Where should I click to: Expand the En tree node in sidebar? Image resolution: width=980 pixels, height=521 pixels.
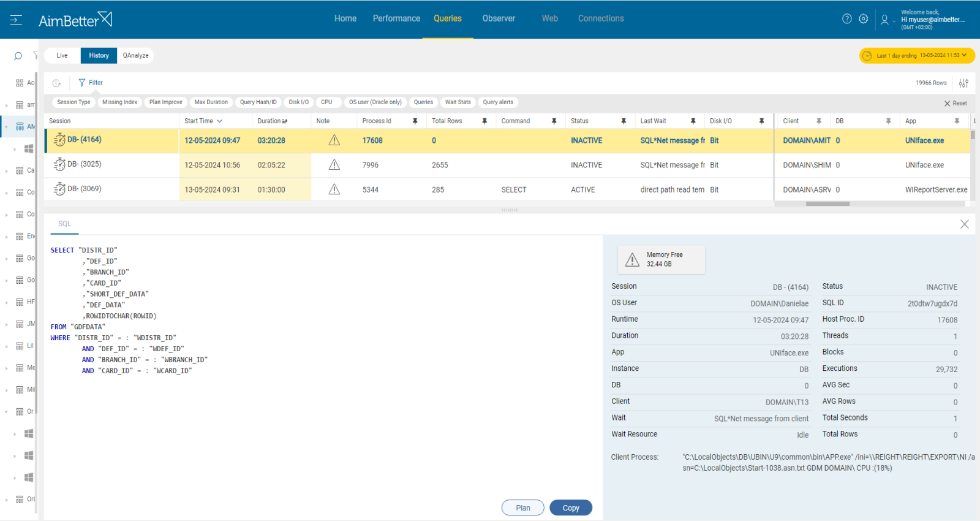click(7, 237)
